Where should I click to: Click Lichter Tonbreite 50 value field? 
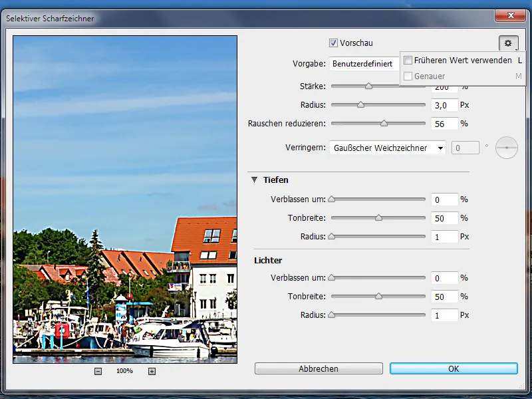click(x=444, y=297)
